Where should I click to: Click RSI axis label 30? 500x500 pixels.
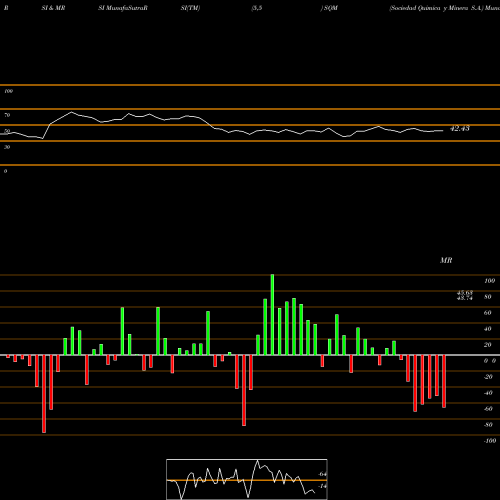click(7, 147)
